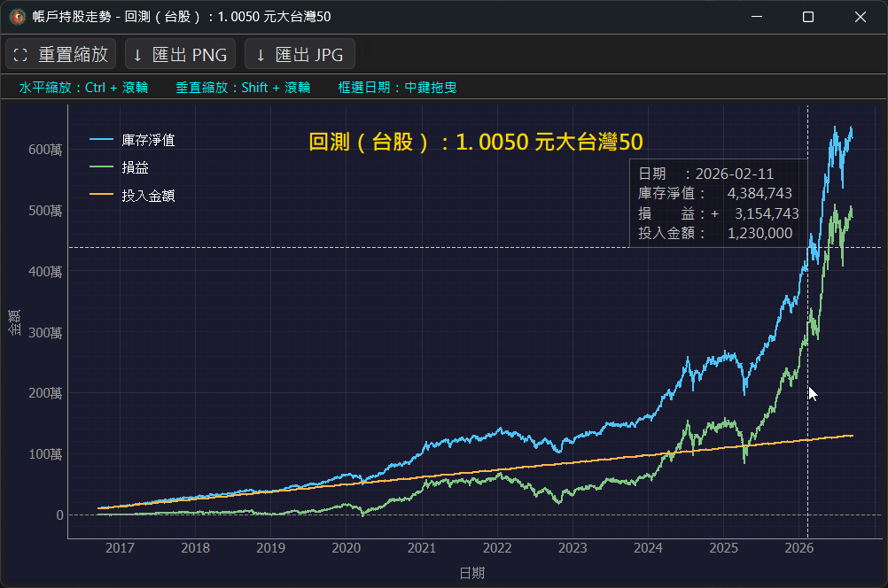The height and width of the screenshot is (588, 888).
Task: Click the 0 y-axis label
Action: point(59,515)
